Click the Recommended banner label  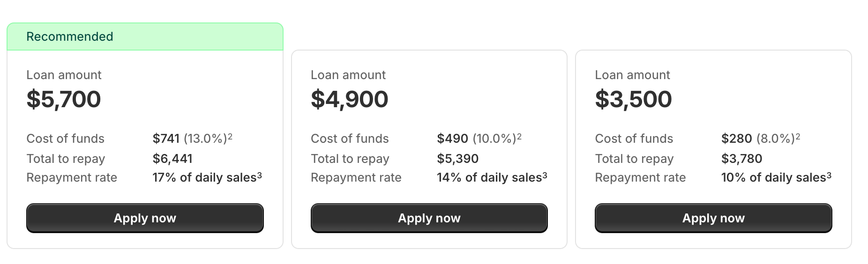[x=70, y=37]
